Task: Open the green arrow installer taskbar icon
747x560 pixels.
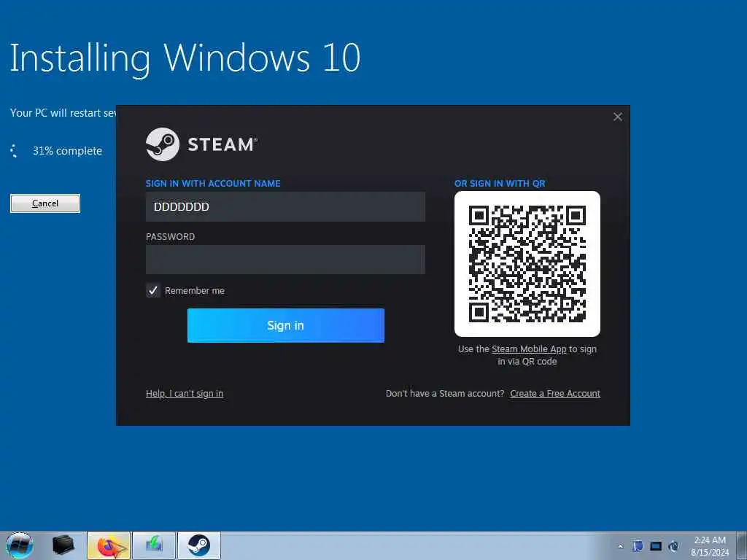Action: tap(154, 545)
